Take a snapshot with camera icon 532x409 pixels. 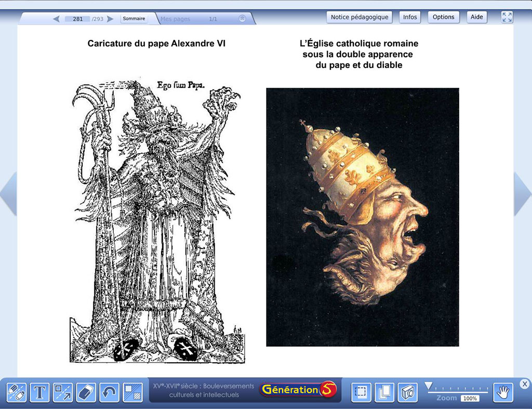(408, 392)
